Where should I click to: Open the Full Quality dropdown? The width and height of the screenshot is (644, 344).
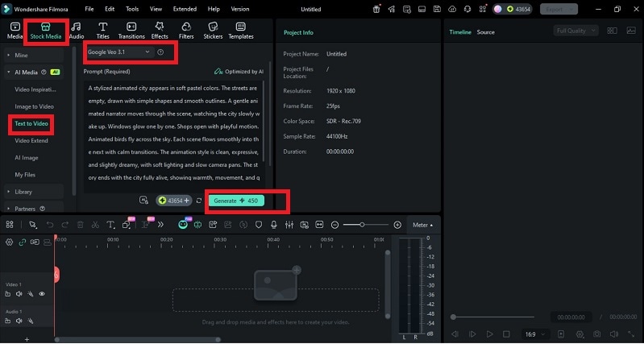575,31
